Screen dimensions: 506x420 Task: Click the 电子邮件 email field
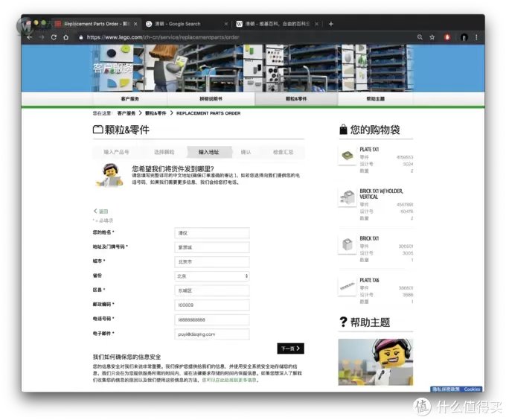(212, 334)
